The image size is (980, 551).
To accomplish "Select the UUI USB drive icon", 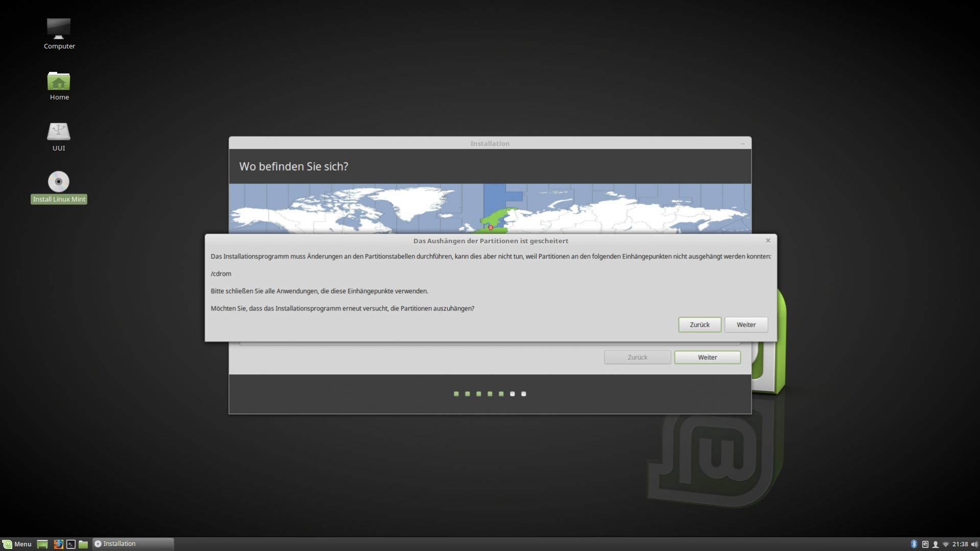I will point(59,136).
